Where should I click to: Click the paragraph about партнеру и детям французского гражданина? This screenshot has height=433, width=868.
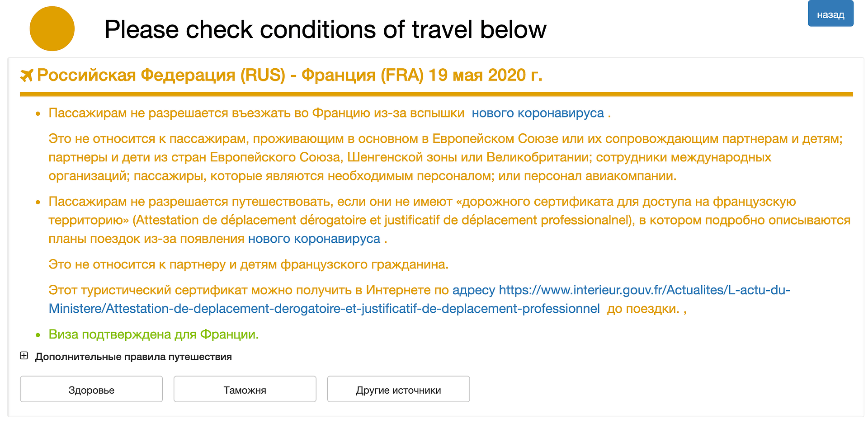point(248,264)
